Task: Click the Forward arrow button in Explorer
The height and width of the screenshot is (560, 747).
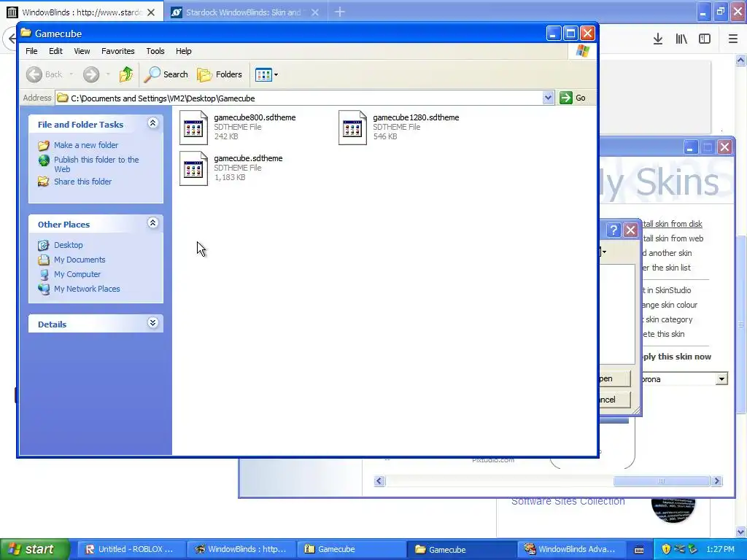Action: click(x=91, y=74)
